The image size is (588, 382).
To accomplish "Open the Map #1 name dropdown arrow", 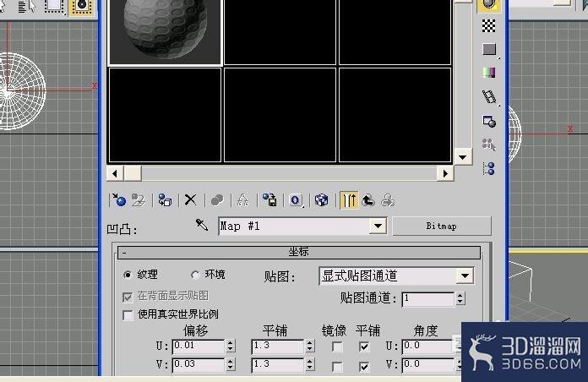I will click(x=378, y=226).
